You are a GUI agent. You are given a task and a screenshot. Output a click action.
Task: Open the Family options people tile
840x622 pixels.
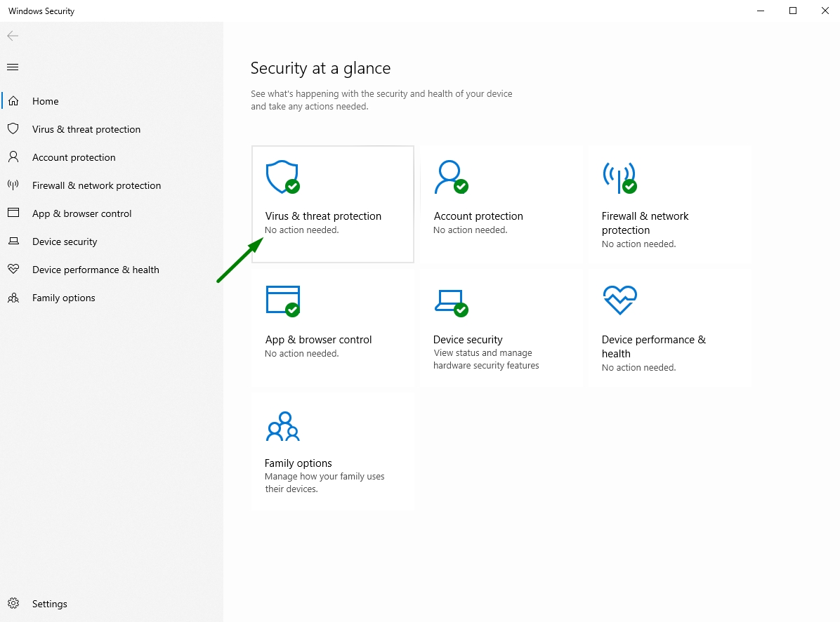point(333,451)
